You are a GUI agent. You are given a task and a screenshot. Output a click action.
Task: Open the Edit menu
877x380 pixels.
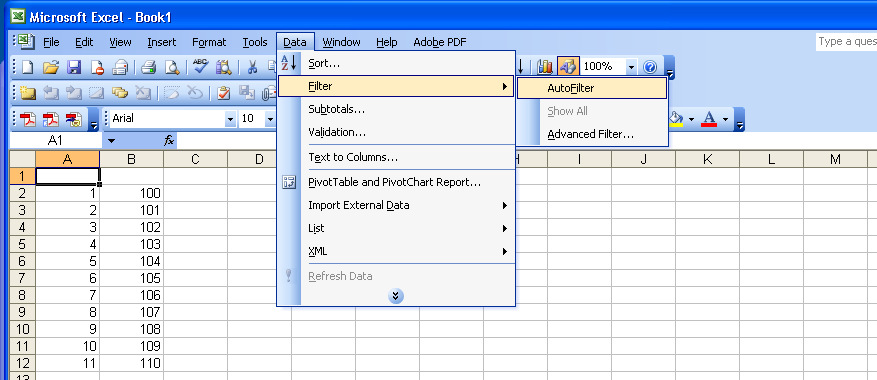(x=84, y=42)
